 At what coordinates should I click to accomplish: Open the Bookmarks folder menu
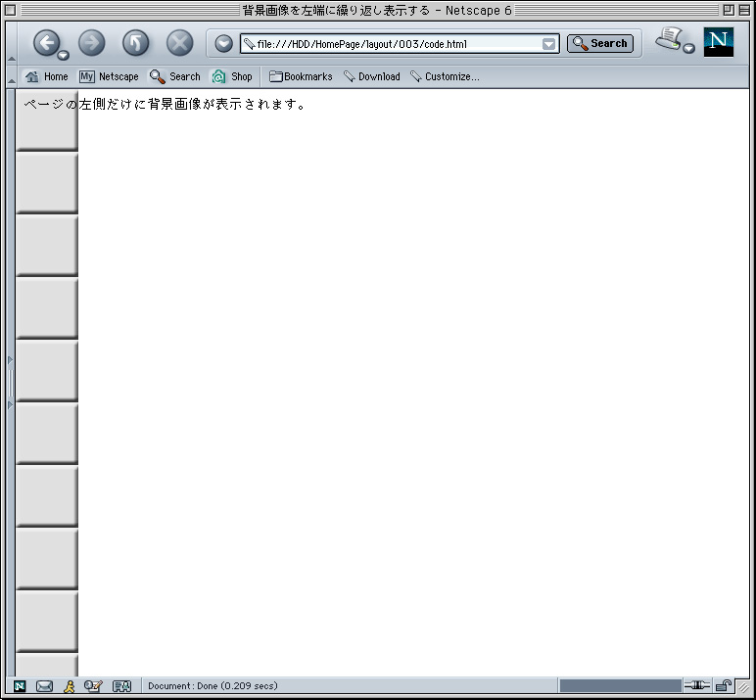point(301,76)
